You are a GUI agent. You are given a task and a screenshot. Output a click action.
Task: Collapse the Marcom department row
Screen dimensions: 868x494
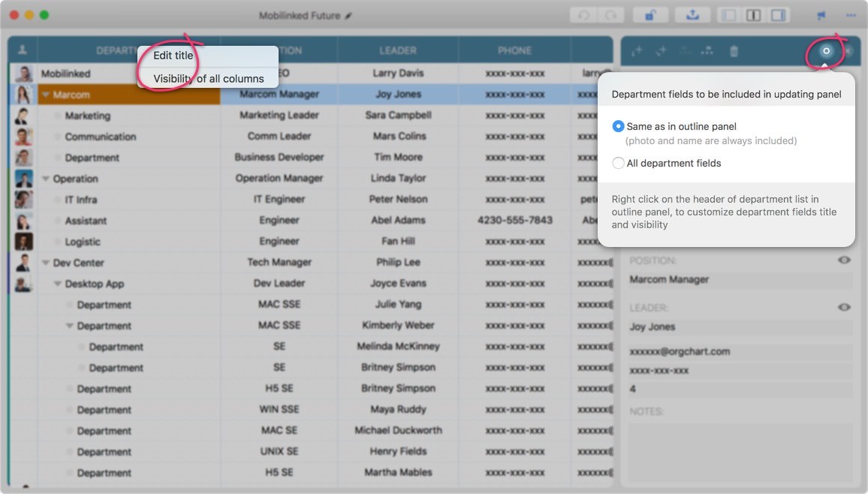[x=47, y=95]
